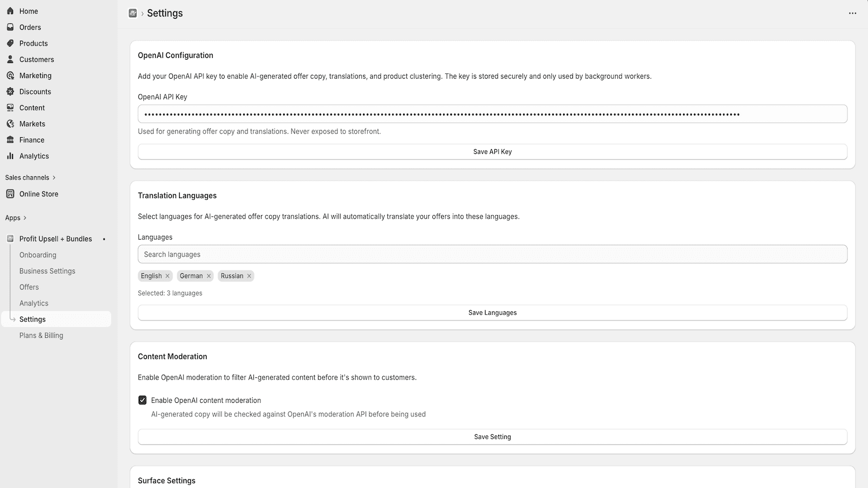Open Marketing using the megaphone icon

click(10, 75)
